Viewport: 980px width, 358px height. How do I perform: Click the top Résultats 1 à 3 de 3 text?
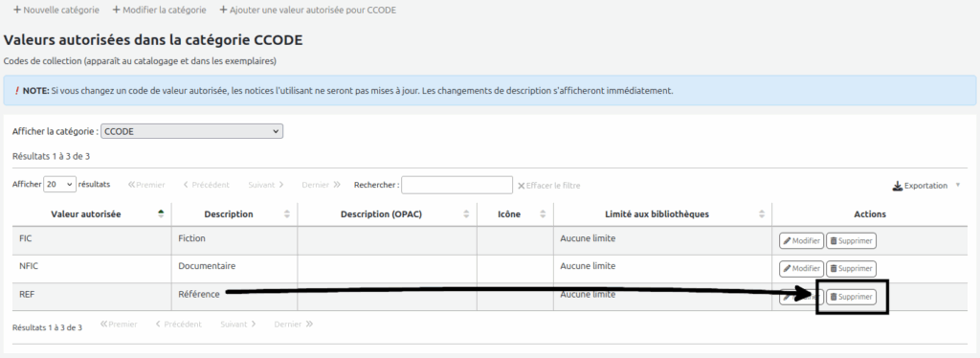point(52,156)
